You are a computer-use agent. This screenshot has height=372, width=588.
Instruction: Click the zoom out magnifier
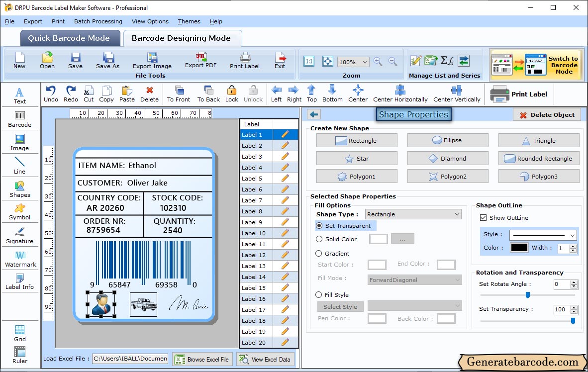point(392,62)
